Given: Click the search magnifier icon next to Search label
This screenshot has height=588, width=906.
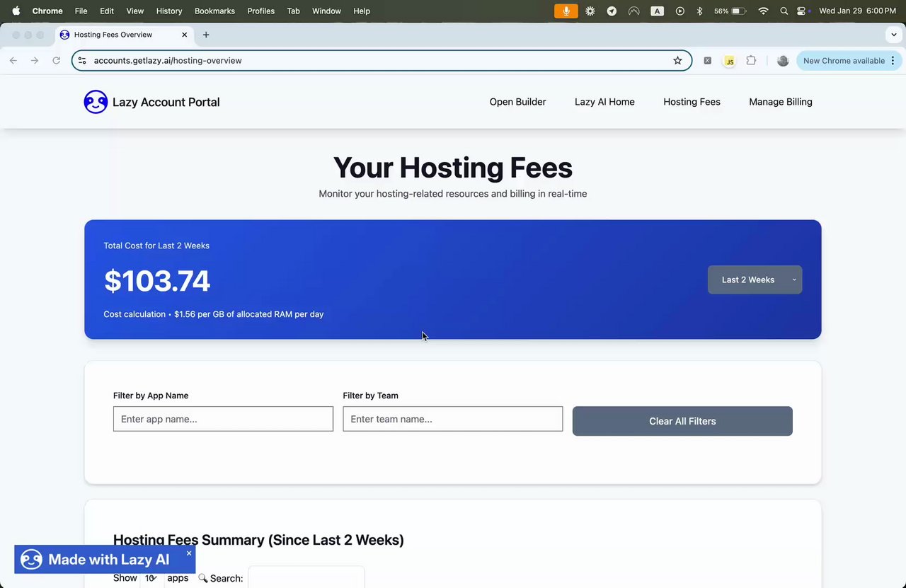Looking at the screenshot, I should (202, 578).
